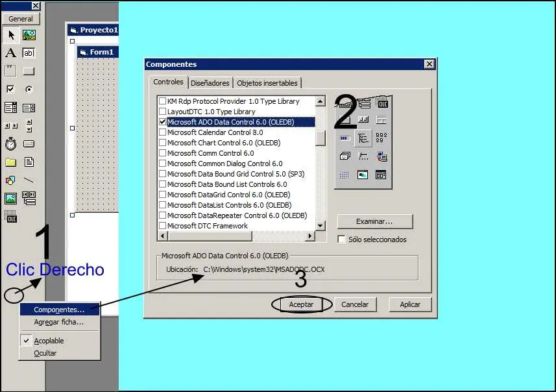Enable Microsoft Chart Control 6.0 (OLEDB)

(162, 143)
